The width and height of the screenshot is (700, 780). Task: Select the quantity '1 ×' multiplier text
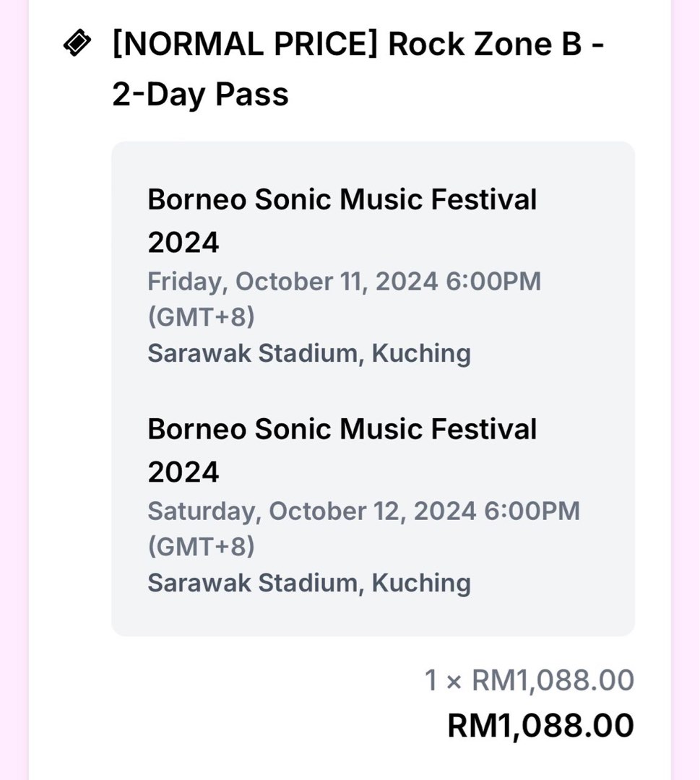pos(443,679)
